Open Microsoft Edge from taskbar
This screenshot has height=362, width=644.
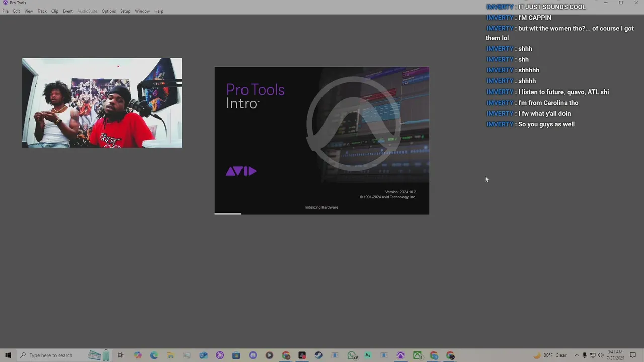154,355
